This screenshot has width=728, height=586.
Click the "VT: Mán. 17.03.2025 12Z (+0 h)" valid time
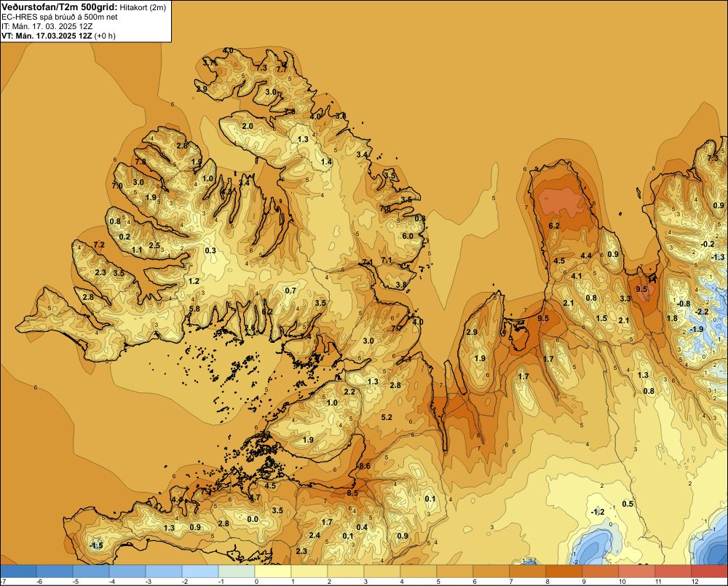pyautogui.click(x=58, y=36)
